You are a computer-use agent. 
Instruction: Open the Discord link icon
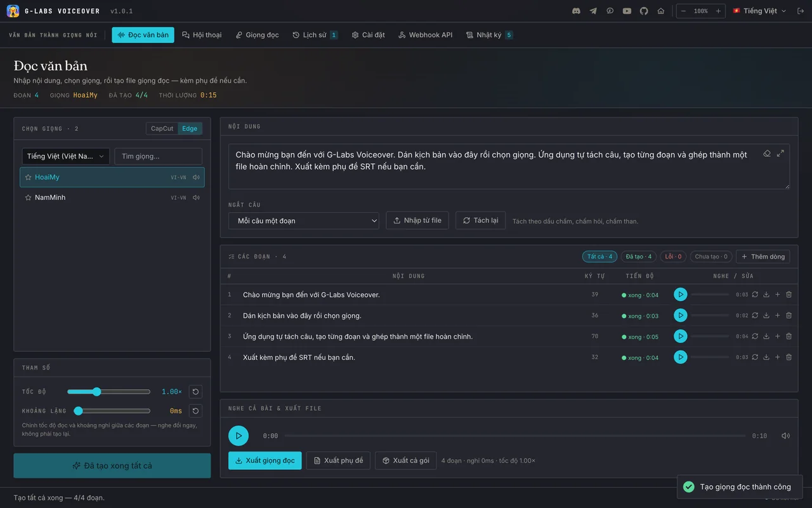click(x=576, y=11)
